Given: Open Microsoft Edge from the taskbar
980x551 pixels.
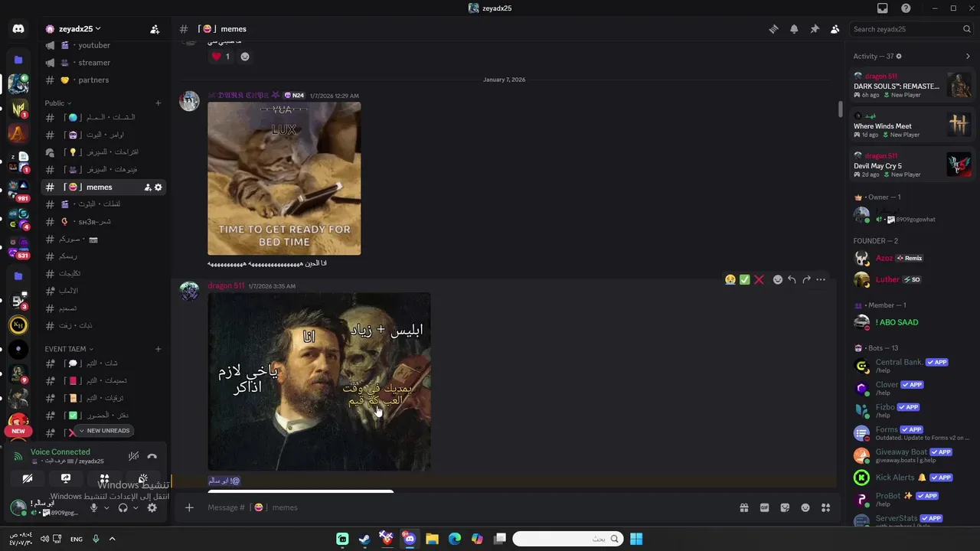Looking at the screenshot, I should (455, 539).
